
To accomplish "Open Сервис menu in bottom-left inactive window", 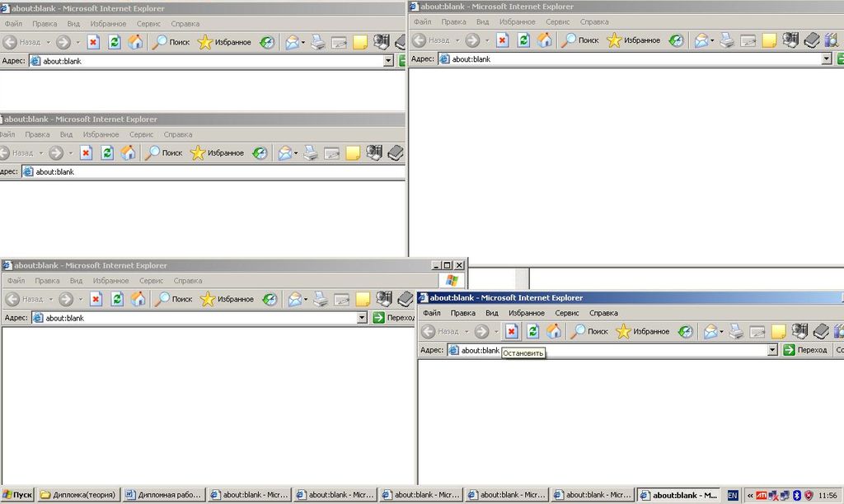I will 152,280.
